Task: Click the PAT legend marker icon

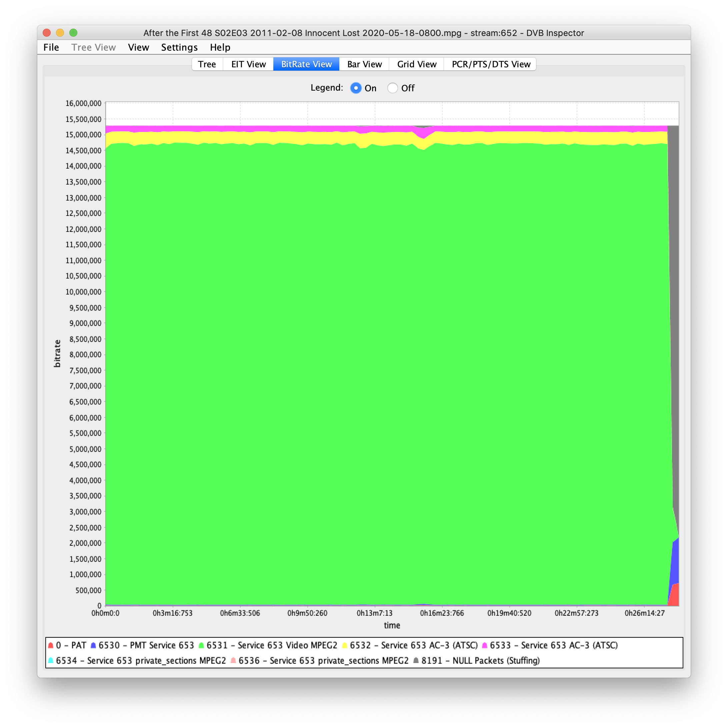Action: pyautogui.click(x=50, y=645)
